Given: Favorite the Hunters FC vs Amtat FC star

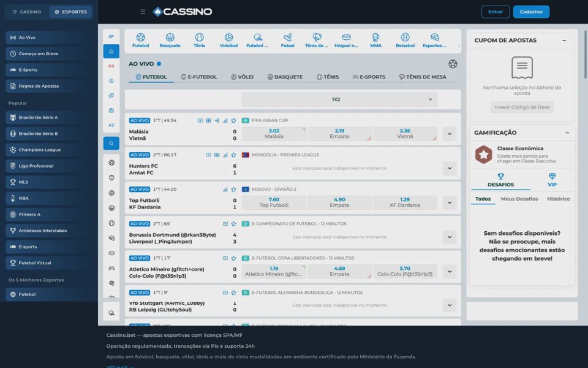Looking at the screenshot, I should coord(233,155).
